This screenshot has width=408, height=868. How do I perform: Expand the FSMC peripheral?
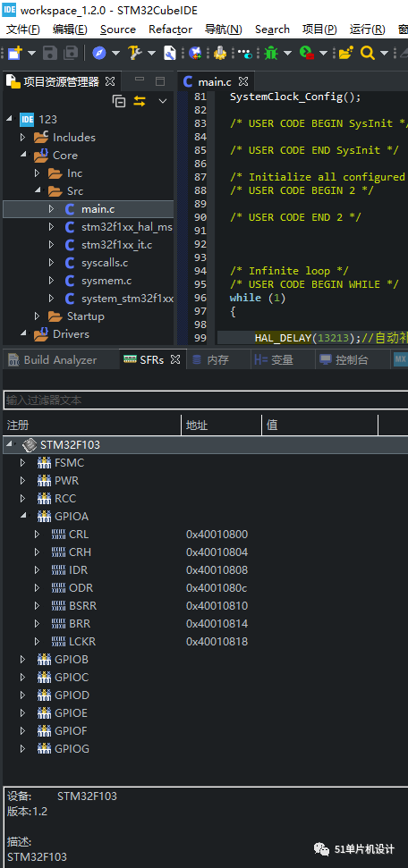[x=22, y=462]
